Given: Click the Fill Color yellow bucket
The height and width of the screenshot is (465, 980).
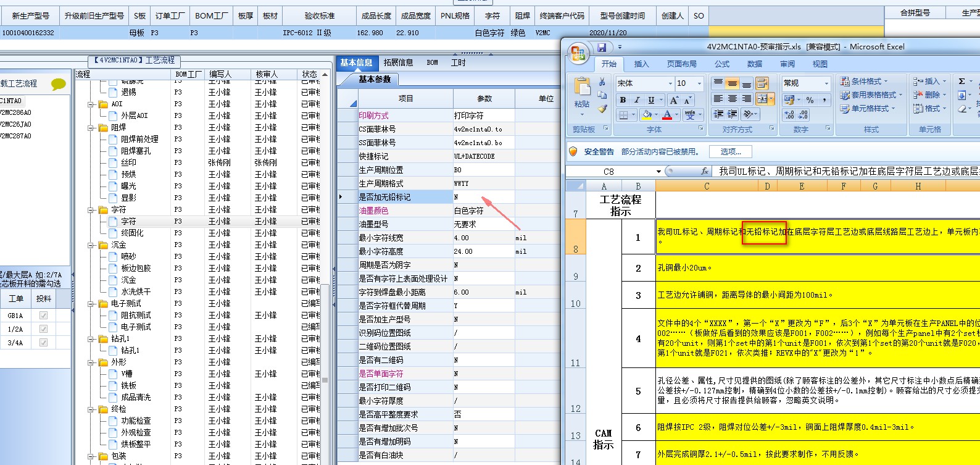Looking at the screenshot, I should (646, 115).
